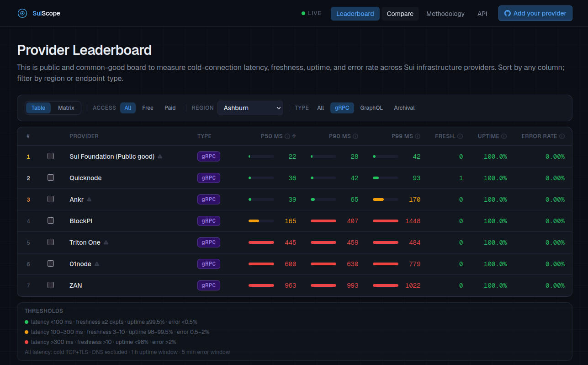
Task: Click the green LIVE status dot
Action: pyautogui.click(x=303, y=13)
